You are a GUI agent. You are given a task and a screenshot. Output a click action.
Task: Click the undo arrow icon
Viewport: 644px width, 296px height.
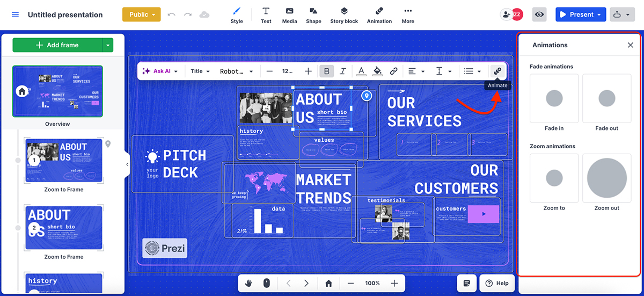click(172, 15)
